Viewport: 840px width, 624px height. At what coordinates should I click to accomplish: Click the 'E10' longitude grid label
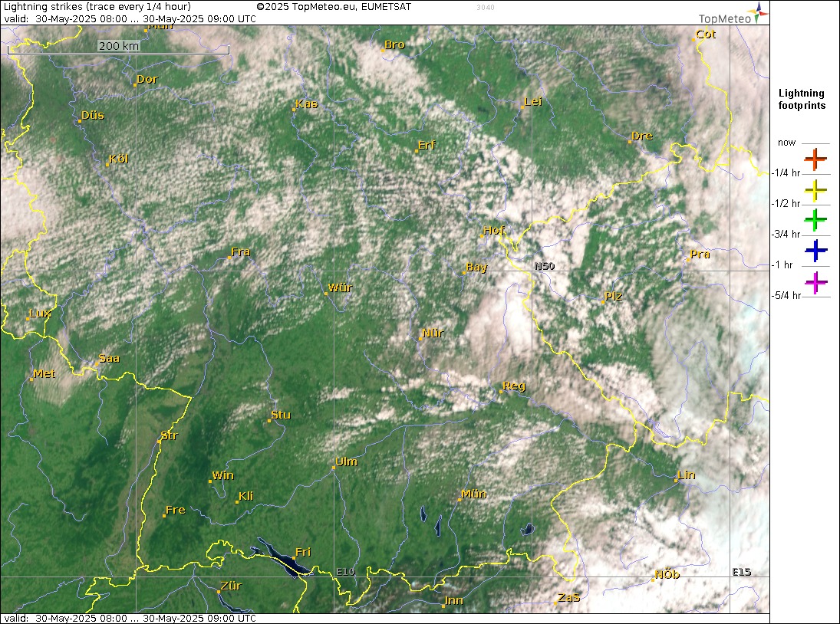pos(345,572)
